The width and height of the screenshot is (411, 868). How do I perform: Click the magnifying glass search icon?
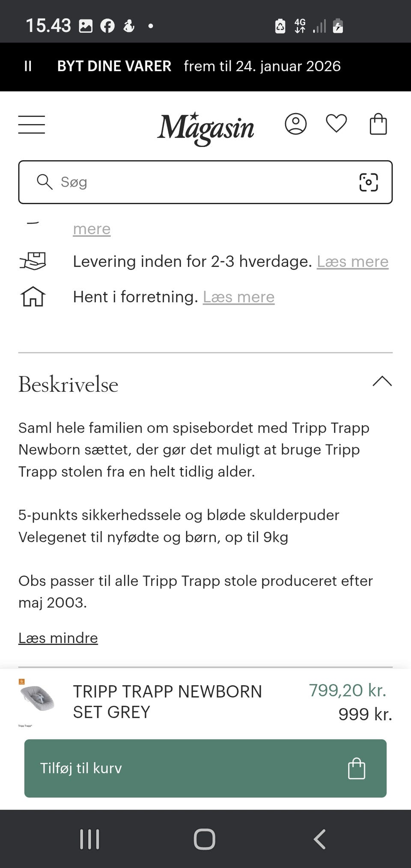[44, 182]
